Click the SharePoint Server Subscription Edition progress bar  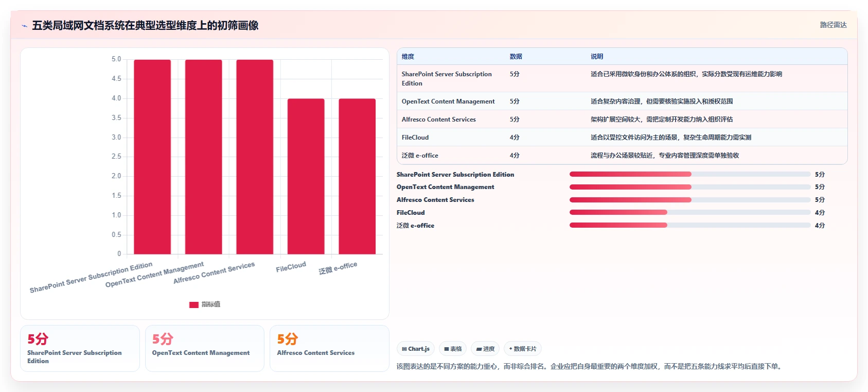pos(690,175)
